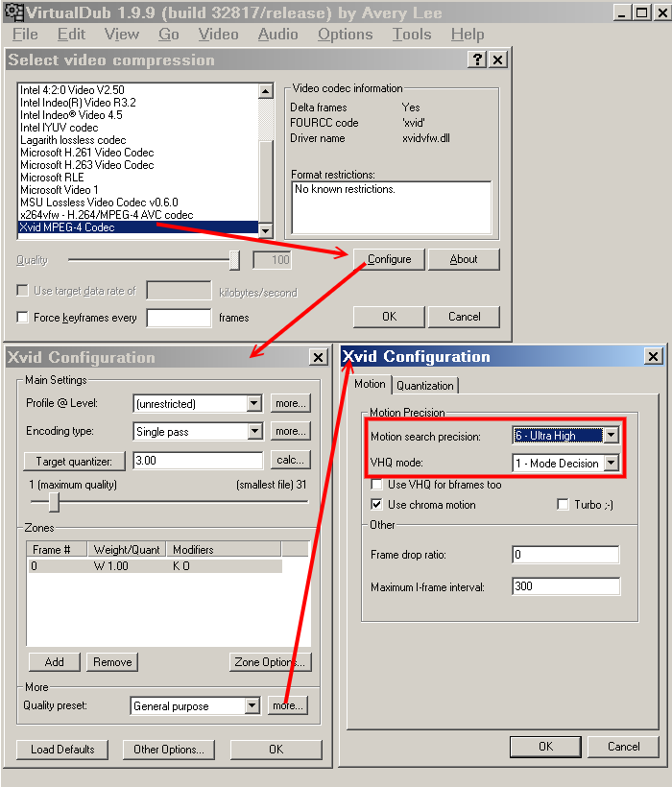Click the codec list scroll down arrow
The height and width of the screenshot is (787, 672).
pos(266,230)
